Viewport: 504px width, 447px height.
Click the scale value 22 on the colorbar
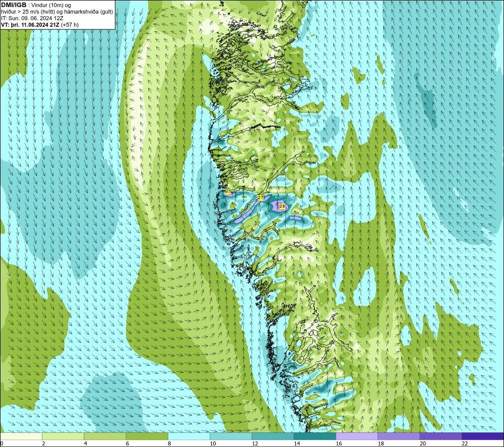(465, 443)
